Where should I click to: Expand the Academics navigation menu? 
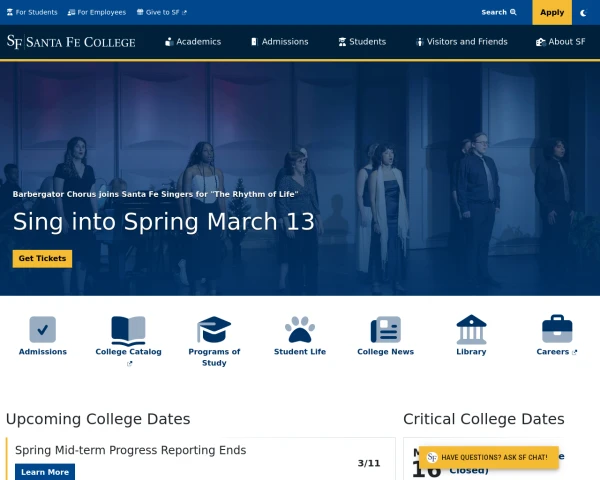point(192,42)
